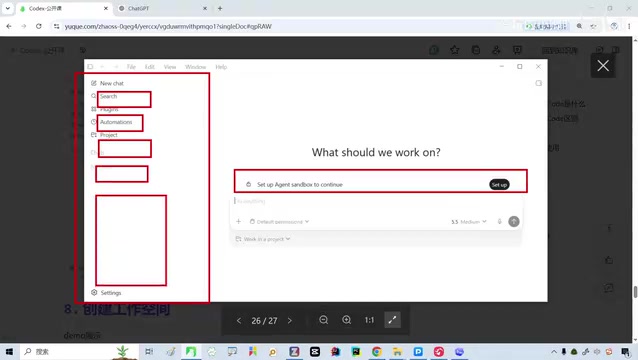Click the magnifier zoom icon in address bar

(579, 26)
